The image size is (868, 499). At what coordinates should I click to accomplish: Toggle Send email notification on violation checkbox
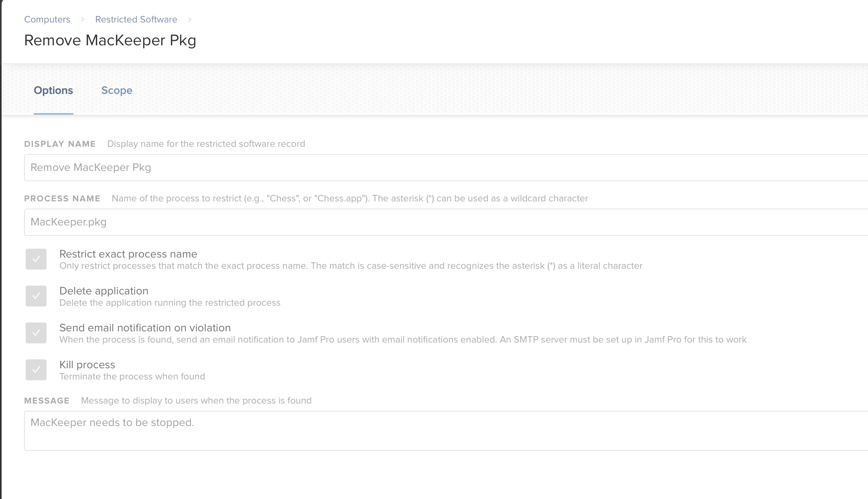click(x=36, y=333)
